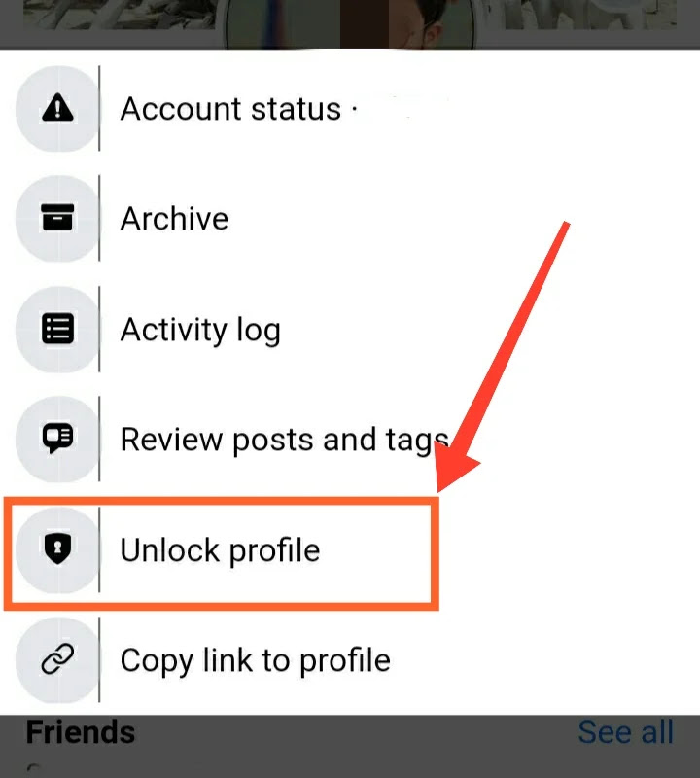This screenshot has width=700, height=778.
Task: Choose Copy link to profile text
Action: [256, 660]
